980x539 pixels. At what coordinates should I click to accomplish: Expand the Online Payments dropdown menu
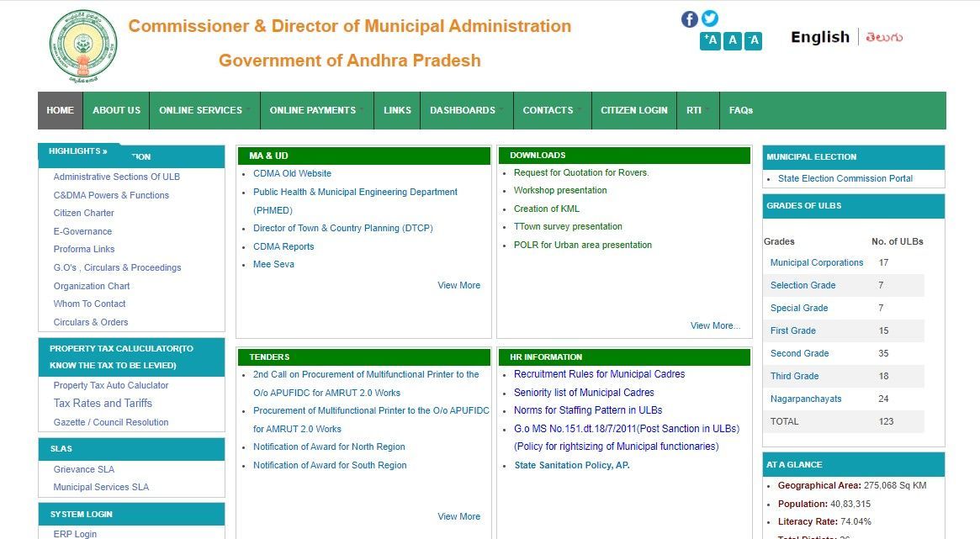(x=312, y=110)
